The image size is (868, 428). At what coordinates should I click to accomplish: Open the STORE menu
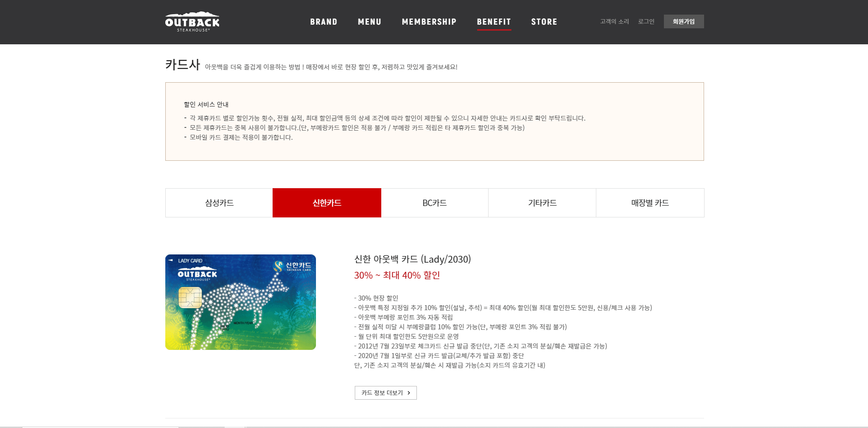544,22
